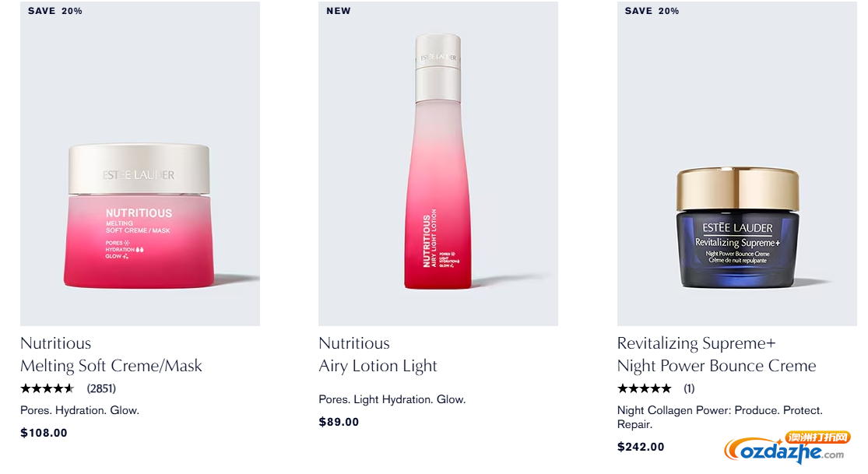
Task: Open the (1) review count
Action: pyautogui.click(x=689, y=388)
